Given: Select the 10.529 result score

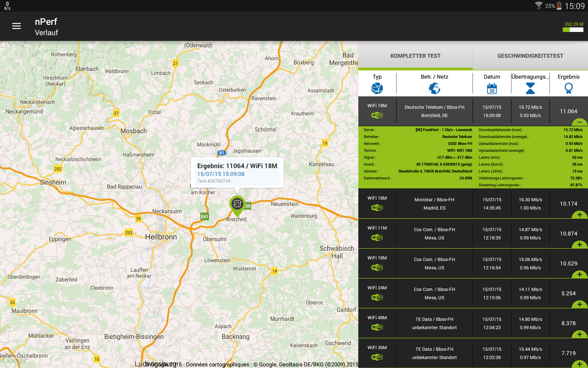Looking at the screenshot, I should [x=568, y=264].
